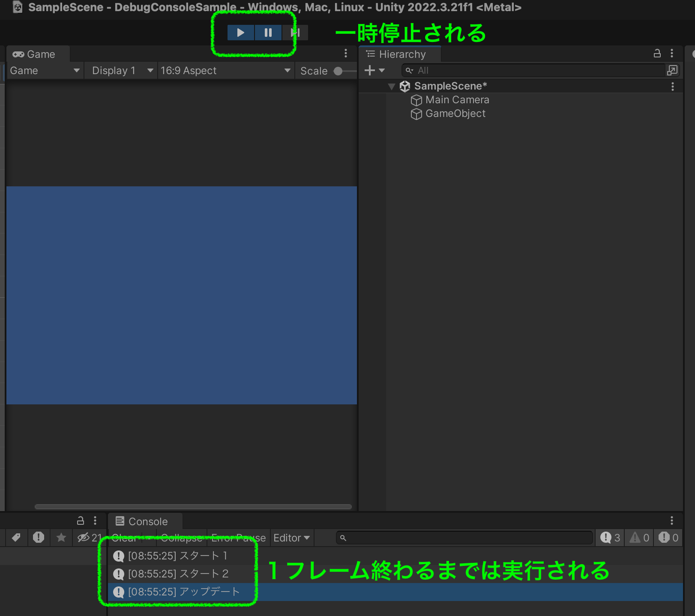Select Main Camera in the Hierarchy
This screenshot has width=695, height=616.
pos(457,100)
